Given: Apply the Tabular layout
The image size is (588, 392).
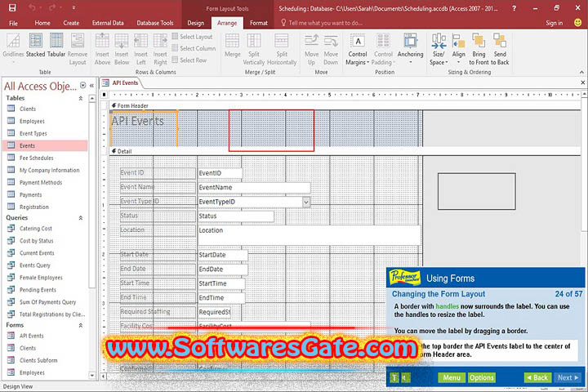Looking at the screenshot, I should click(56, 46).
